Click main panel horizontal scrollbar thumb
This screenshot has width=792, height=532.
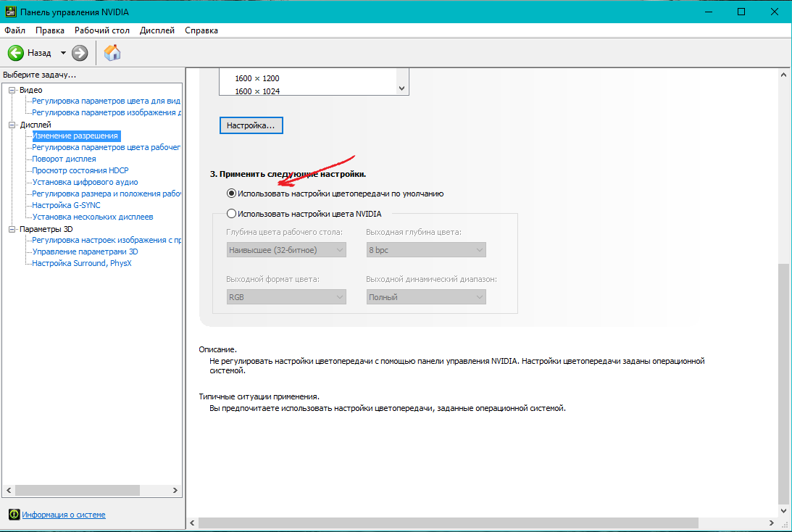(x=449, y=523)
